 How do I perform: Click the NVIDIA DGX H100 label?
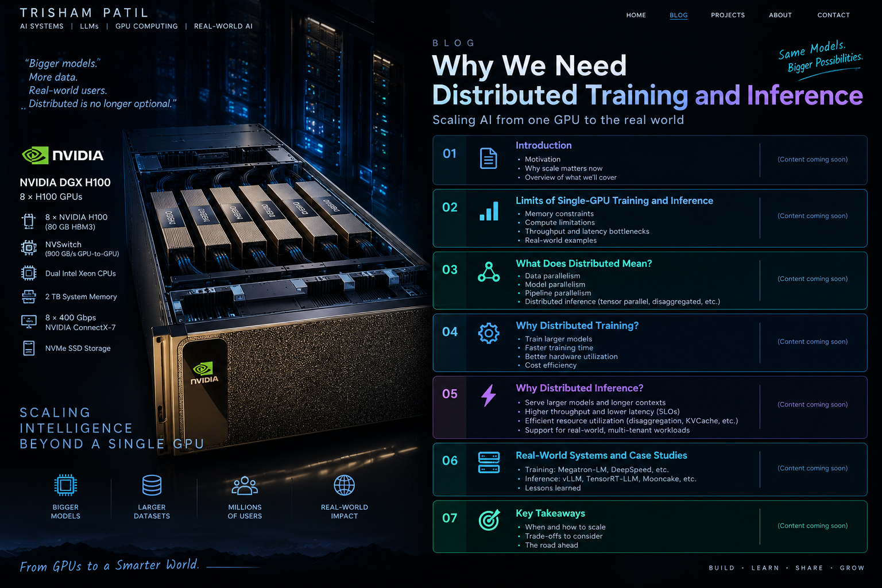click(x=65, y=183)
